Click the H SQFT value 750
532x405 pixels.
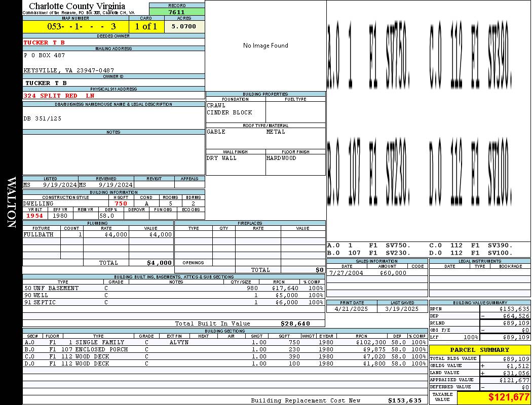(121, 204)
